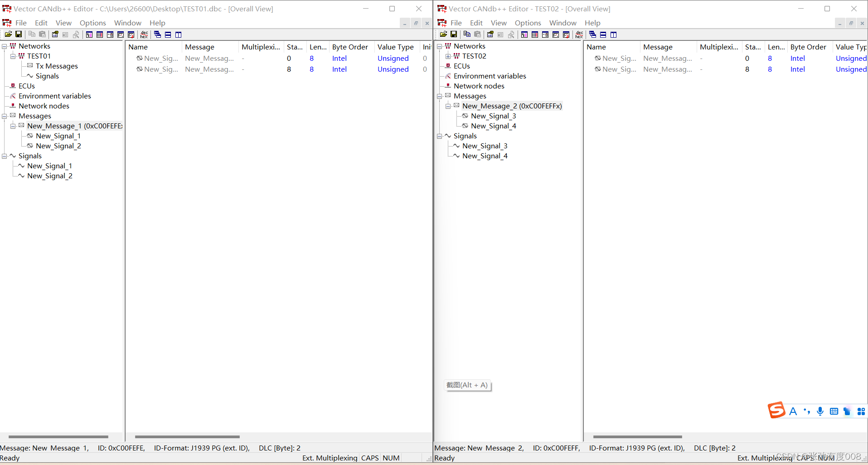
Task: Click the Edit object icon in TEST01 toolbar
Action: 55,34
